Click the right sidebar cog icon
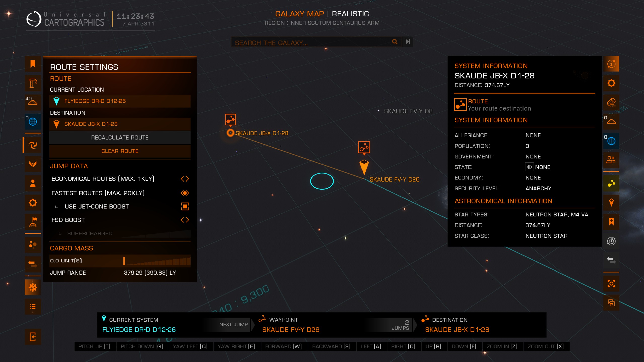 tap(611, 83)
